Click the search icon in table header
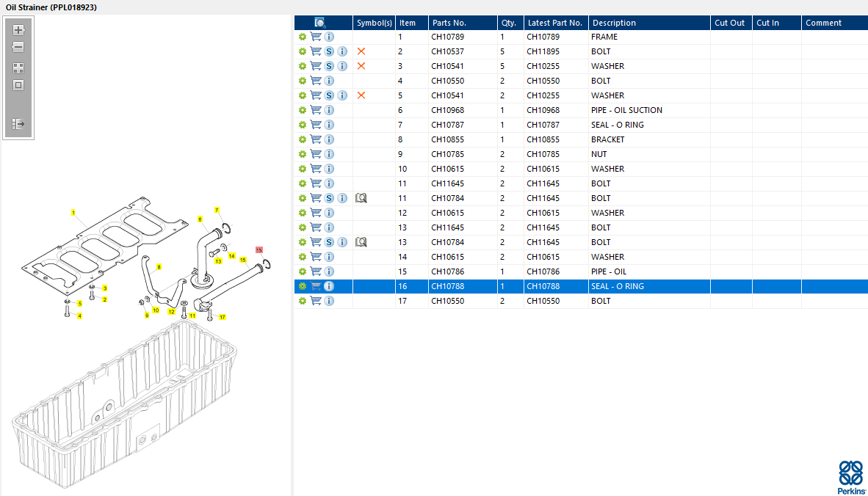The width and height of the screenshot is (868, 496). click(x=320, y=23)
